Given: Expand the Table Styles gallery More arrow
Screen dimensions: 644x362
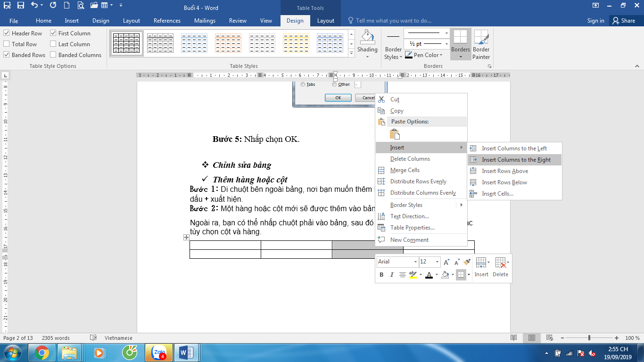Looking at the screenshot, I should (351, 54).
